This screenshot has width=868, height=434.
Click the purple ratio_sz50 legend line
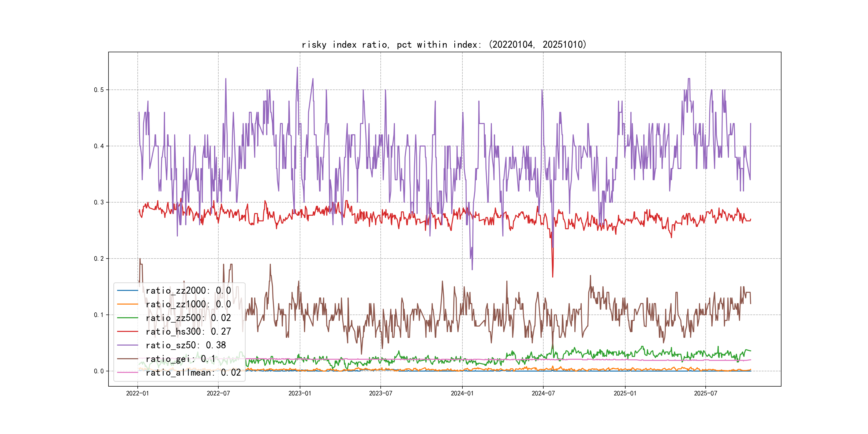[x=127, y=345]
